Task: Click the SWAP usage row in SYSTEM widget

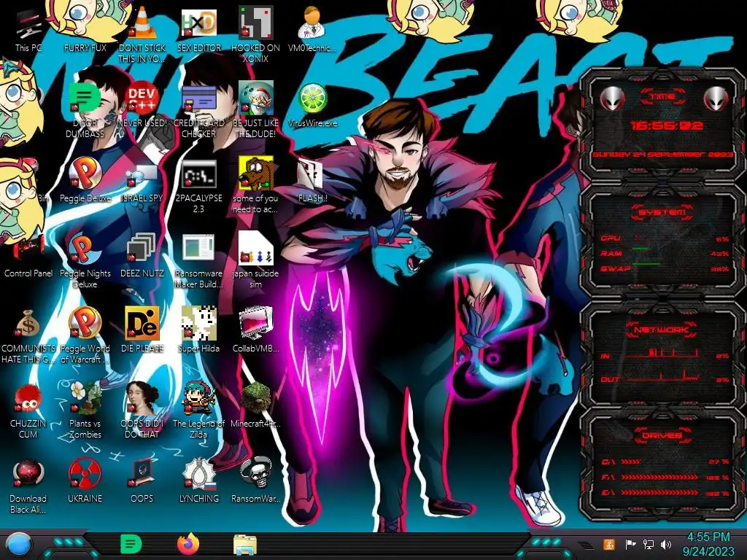Action: tap(665, 268)
